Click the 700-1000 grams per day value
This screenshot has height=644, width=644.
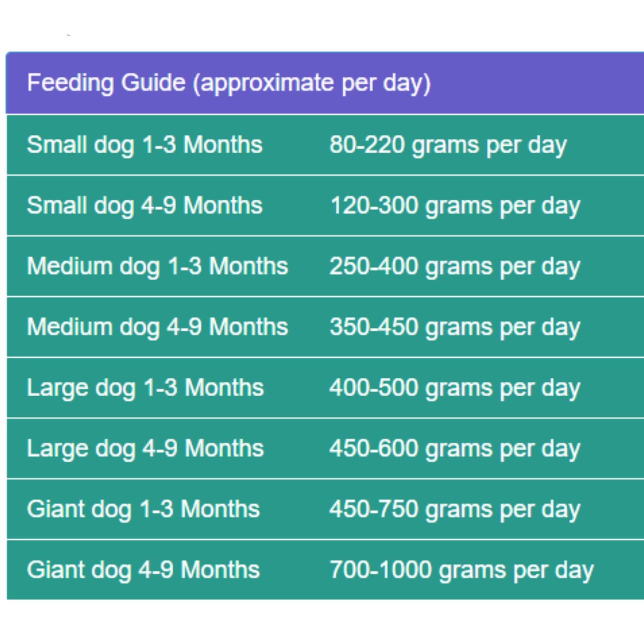click(461, 571)
